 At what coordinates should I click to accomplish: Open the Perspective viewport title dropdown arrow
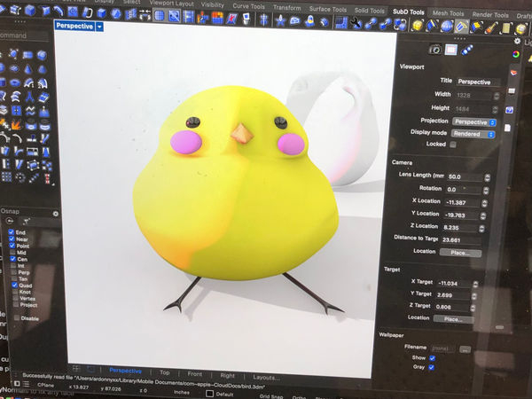click(x=99, y=27)
